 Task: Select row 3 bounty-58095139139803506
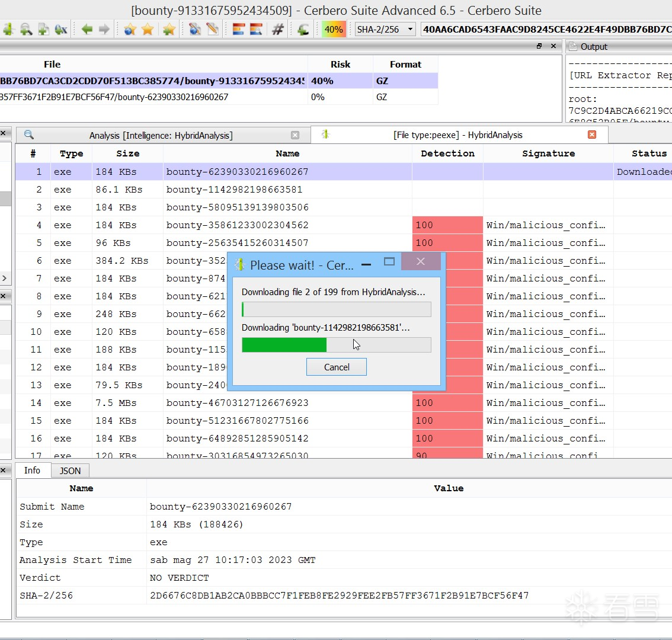pyautogui.click(x=344, y=207)
